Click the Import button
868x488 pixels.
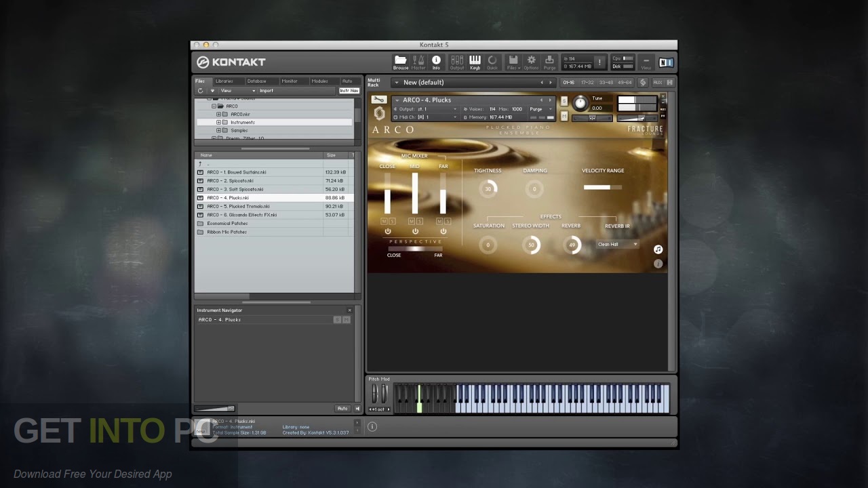[267, 91]
